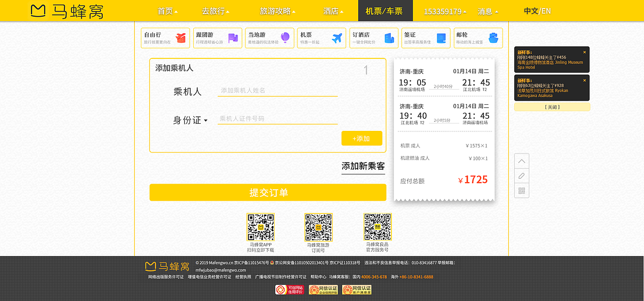This screenshot has height=301, width=644.
Task: Expand the 去旅行 navigation menu
Action: pos(215,11)
